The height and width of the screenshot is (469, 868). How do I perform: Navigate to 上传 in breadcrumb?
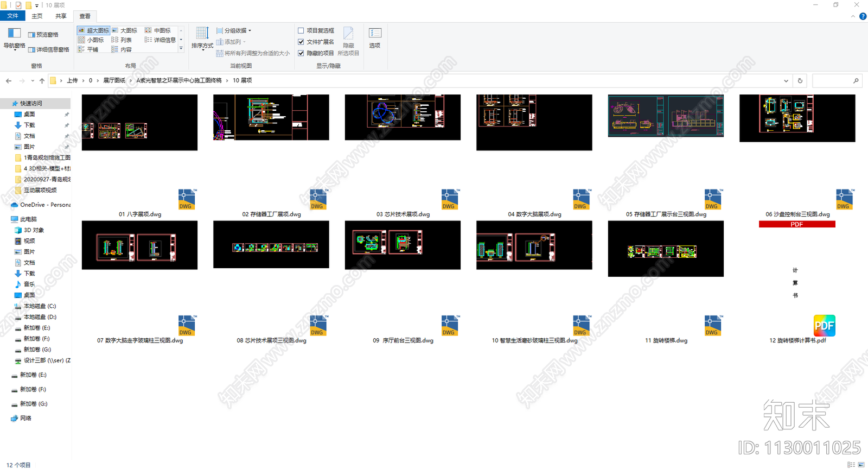point(72,80)
